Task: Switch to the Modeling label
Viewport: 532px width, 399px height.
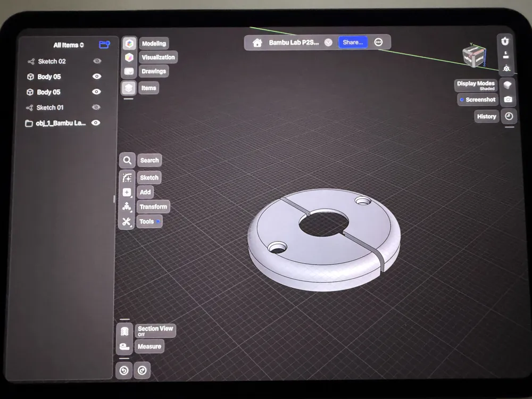Action: (154, 44)
